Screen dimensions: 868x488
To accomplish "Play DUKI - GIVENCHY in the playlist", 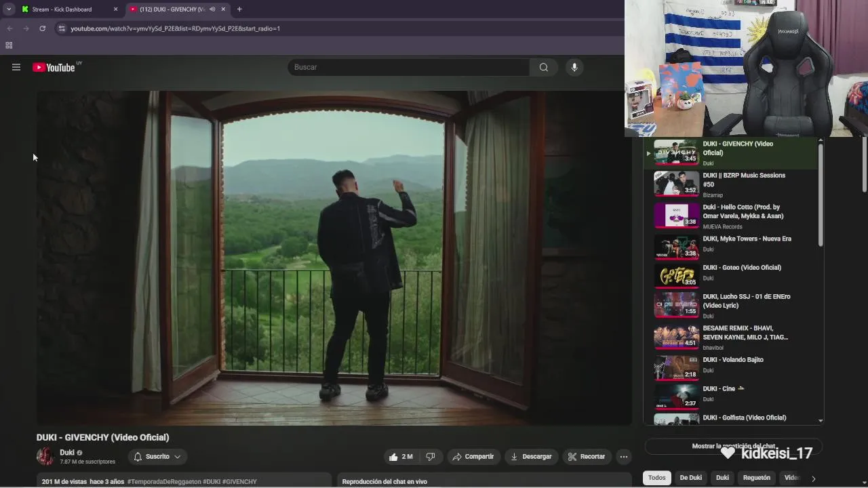I will tap(730, 153).
